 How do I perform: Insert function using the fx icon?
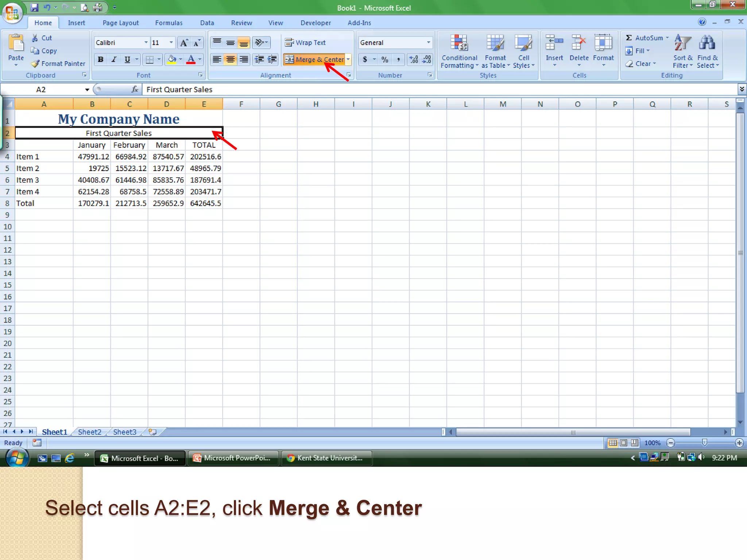[135, 89]
